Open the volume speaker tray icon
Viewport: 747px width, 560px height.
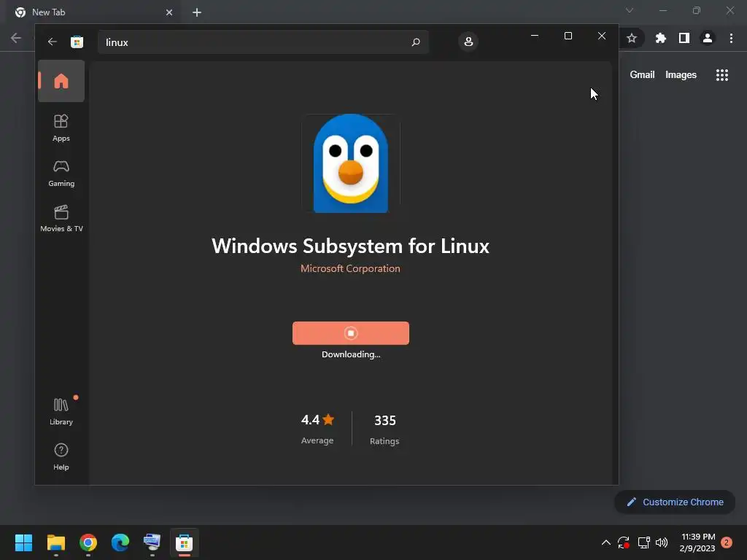[662, 542]
